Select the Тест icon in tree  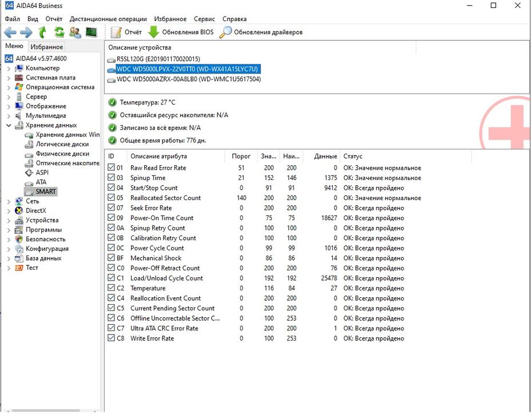pos(19,268)
